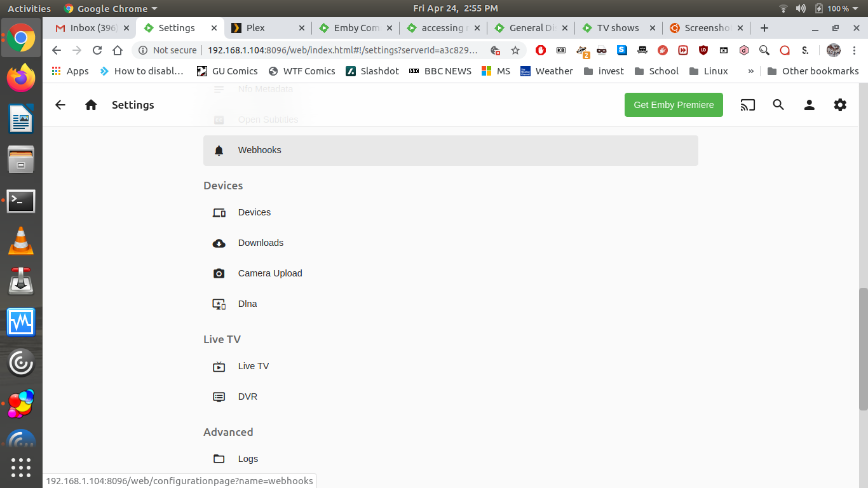Open the Live TV settings

(x=253, y=366)
